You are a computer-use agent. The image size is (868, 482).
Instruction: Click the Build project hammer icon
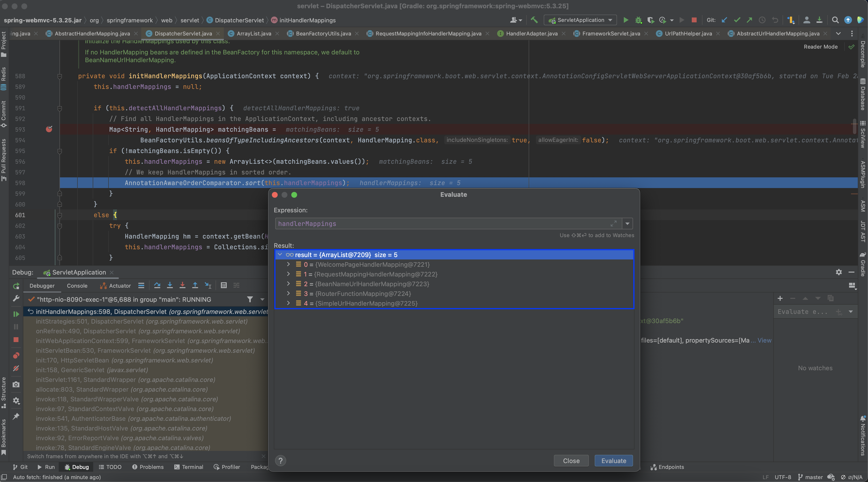(534, 20)
